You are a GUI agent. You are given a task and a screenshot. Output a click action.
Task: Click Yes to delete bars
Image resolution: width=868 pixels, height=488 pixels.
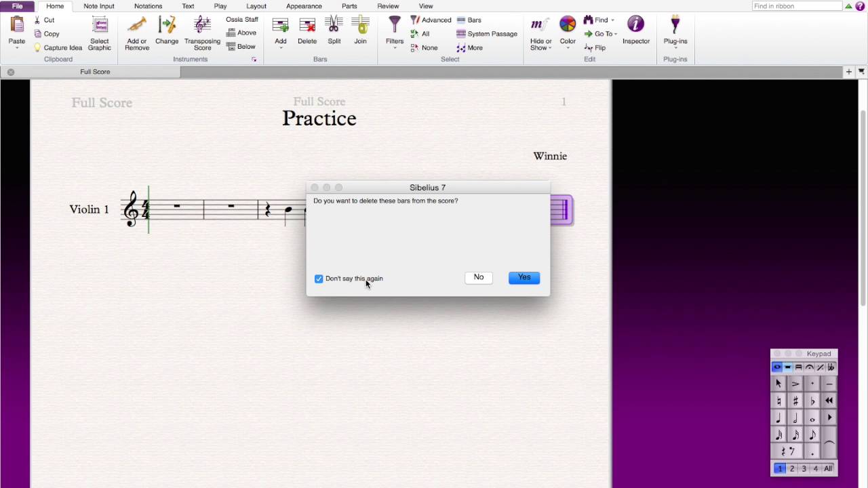pyautogui.click(x=524, y=277)
